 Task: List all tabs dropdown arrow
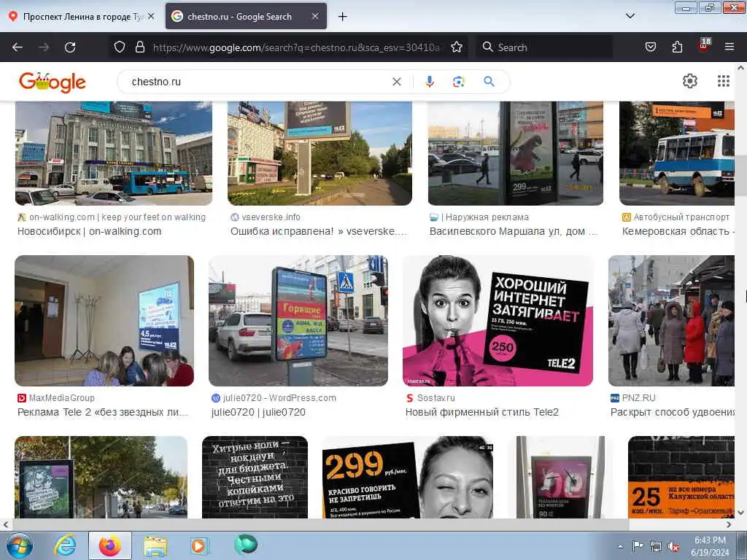[x=630, y=16]
